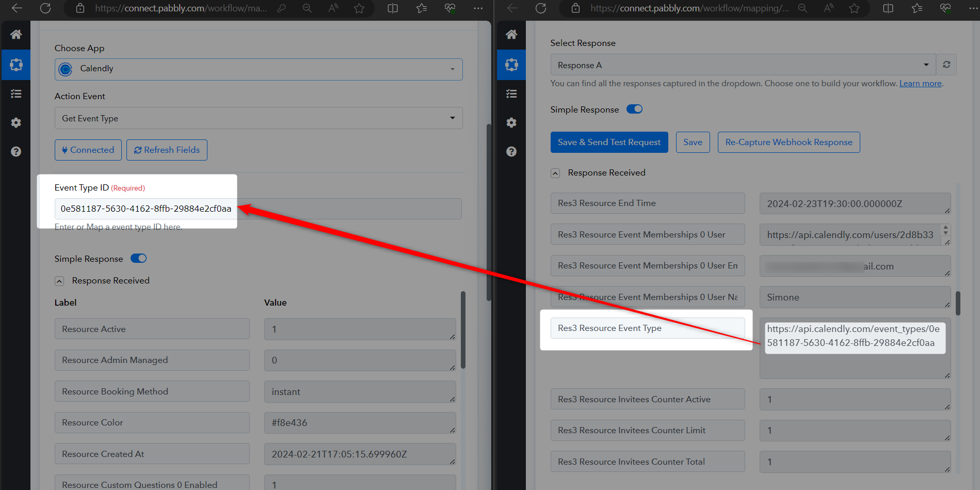Screen dimensions: 980x490
Task: Open Action Event dropdown Get Event Type
Action: click(259, 118)
